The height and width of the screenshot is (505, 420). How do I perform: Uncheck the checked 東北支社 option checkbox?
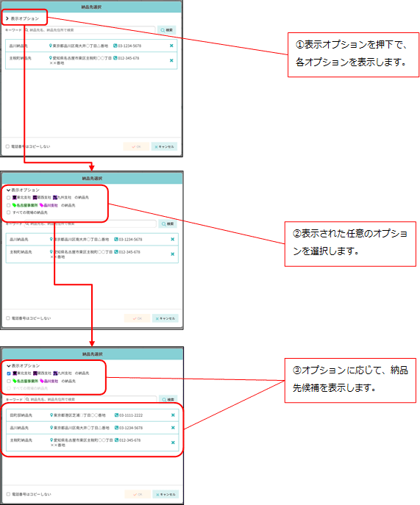[x=9, y=373]
